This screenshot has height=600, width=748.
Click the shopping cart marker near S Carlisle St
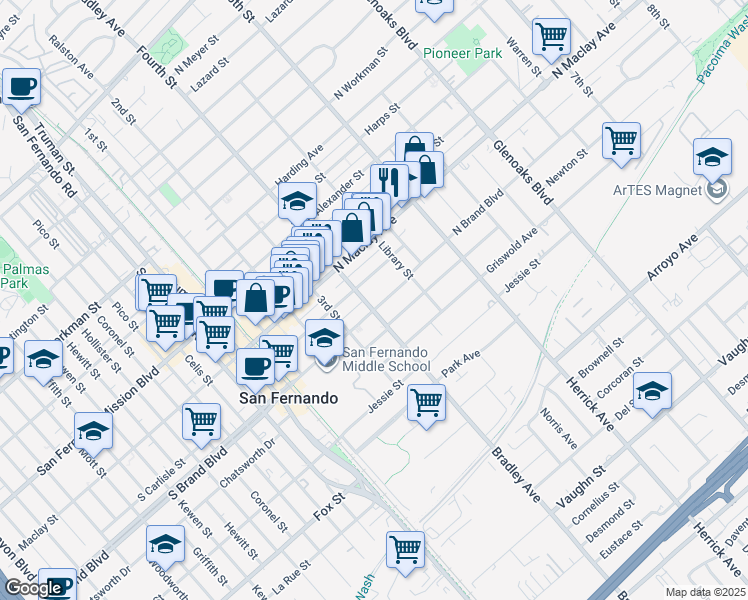click(x=202, y=422)
